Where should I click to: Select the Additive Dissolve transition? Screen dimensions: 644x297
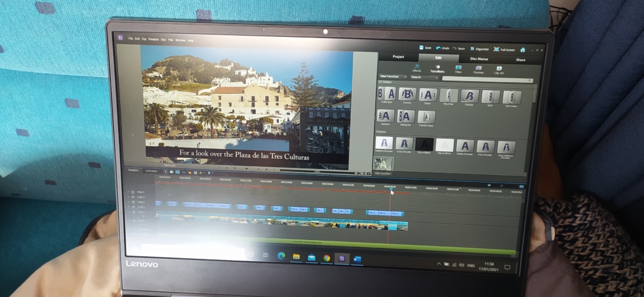coord(384,144)
